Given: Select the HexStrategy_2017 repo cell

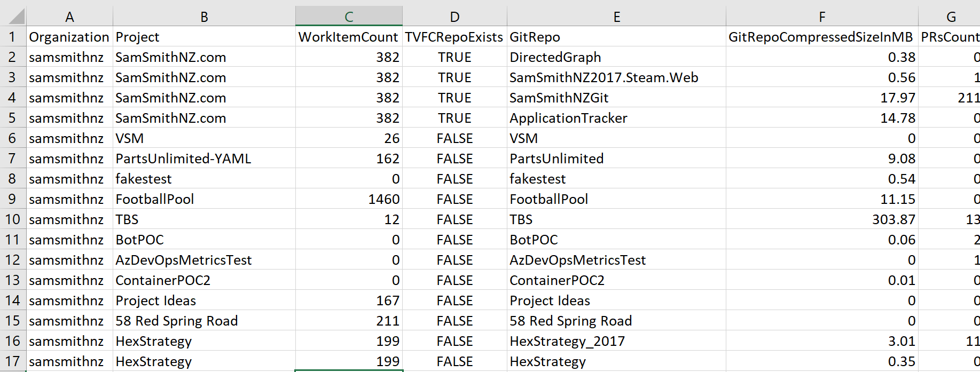Looking at the screenshot, I should pyautogui.click(x=616, y=341).
